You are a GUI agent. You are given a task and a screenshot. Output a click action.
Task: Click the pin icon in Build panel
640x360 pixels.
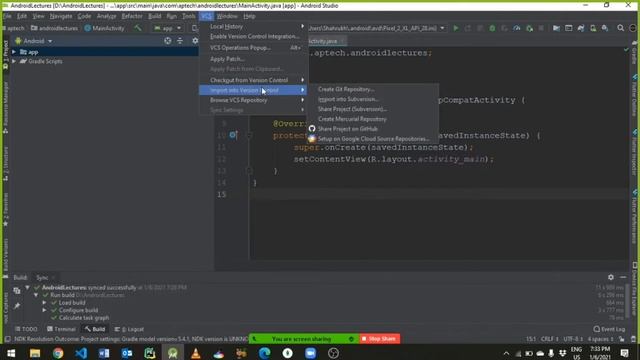click(x=17, y=306)
